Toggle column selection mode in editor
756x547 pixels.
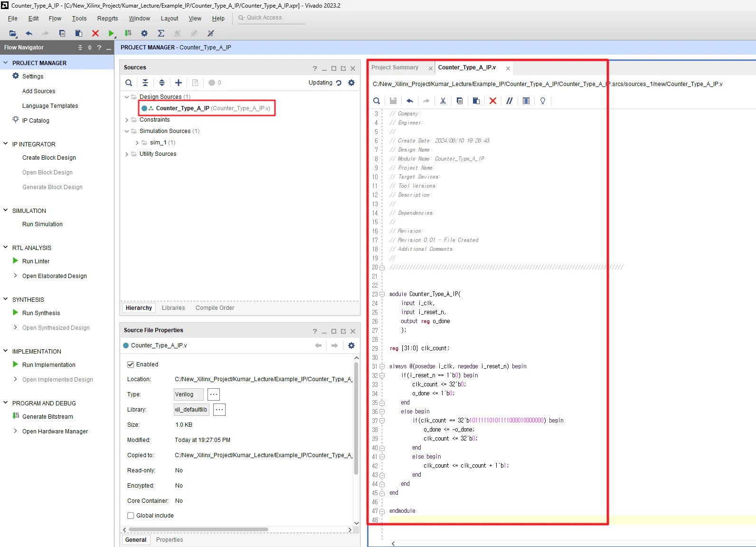tap(526, 101)
